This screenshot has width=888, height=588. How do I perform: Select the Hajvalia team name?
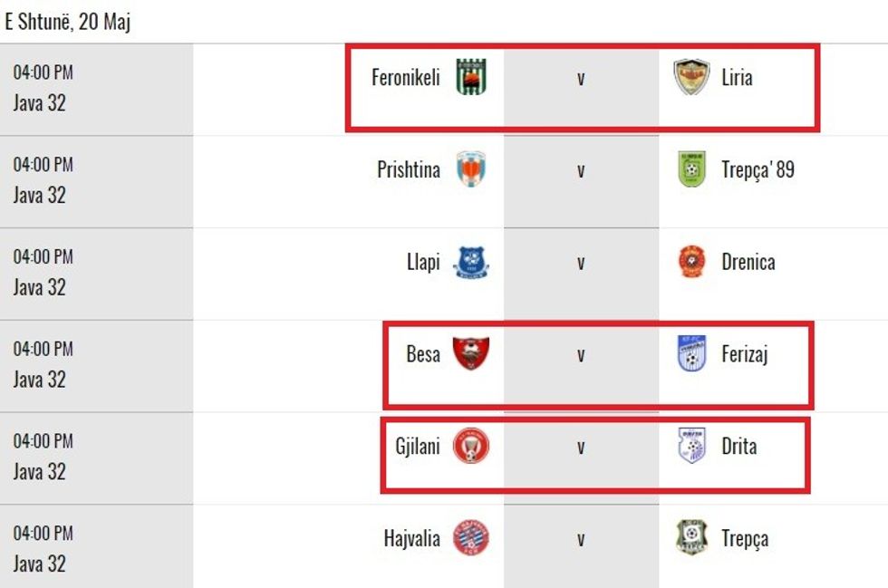coord(411,538)
